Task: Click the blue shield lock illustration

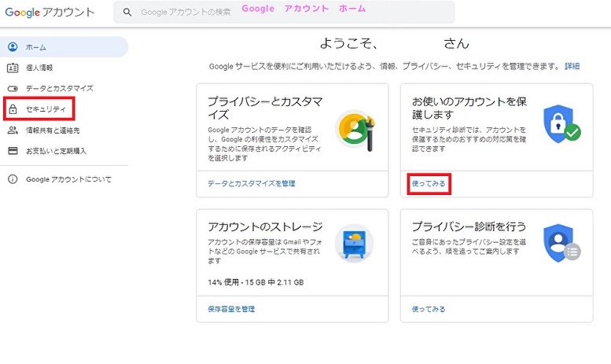Action: [561, 124]
